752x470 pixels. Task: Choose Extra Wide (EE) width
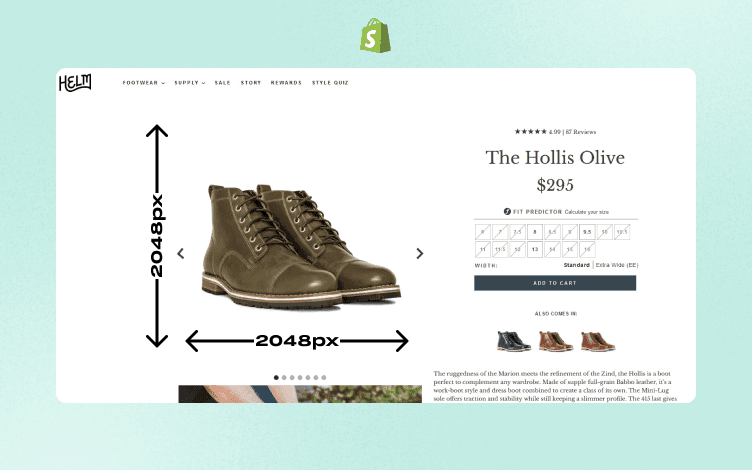(617, 265)
